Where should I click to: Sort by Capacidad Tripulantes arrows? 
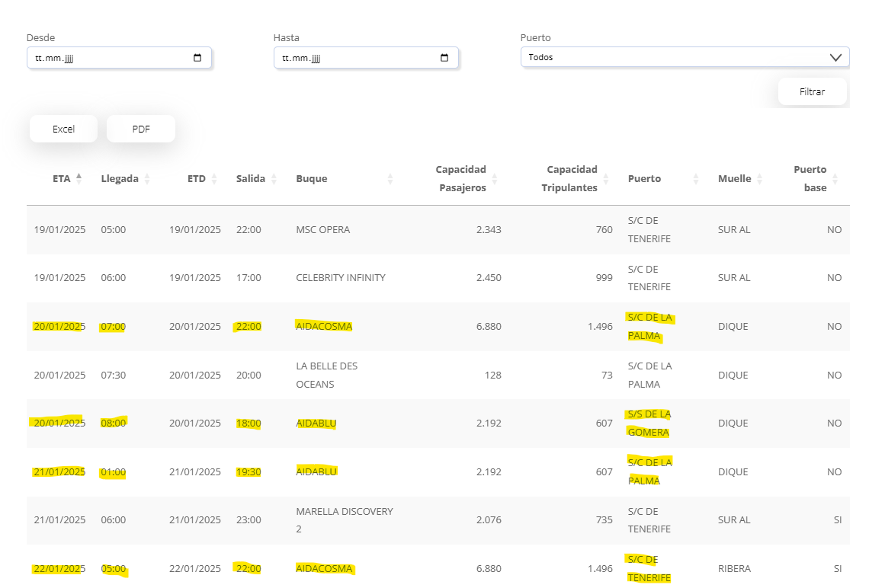click(x=606, y=178)
